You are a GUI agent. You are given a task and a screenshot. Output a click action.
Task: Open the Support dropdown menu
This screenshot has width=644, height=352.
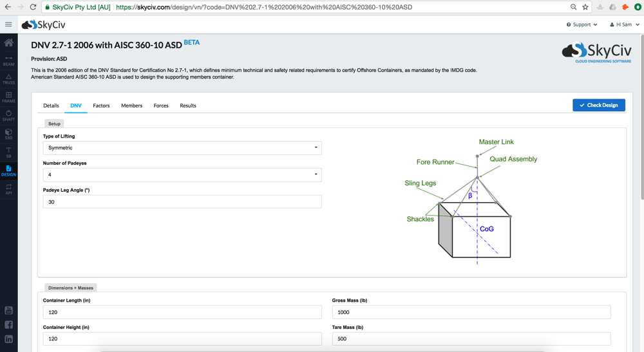582,24
